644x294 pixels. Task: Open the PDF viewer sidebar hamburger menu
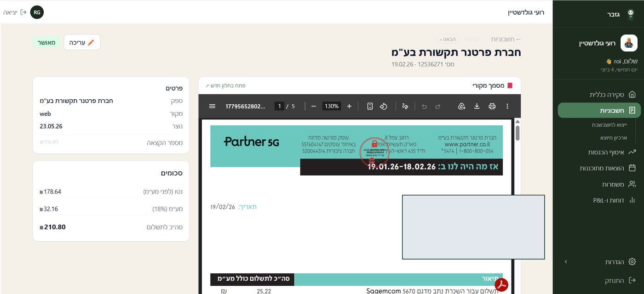tap(212, 106)
